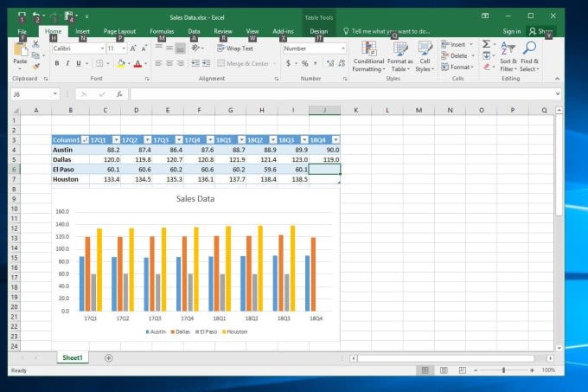The image size is (588, 392).
Task: Apply the red Font Color
Action: click(137, 64)
